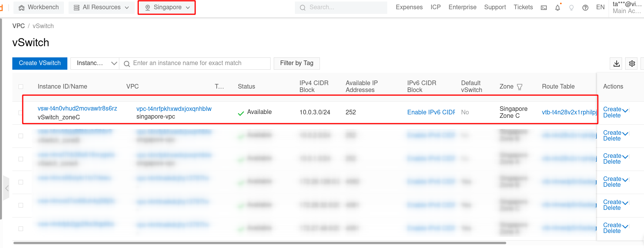This screenshot has width=644, height=248.
Task: Focus the instance name search field
Action: coord(198,63)
